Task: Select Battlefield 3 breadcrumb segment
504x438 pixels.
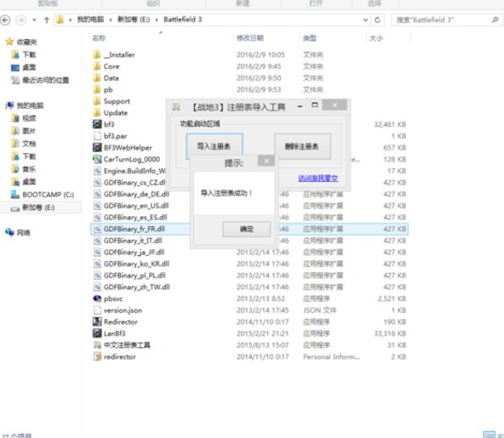Action: [x=182, y=20]
